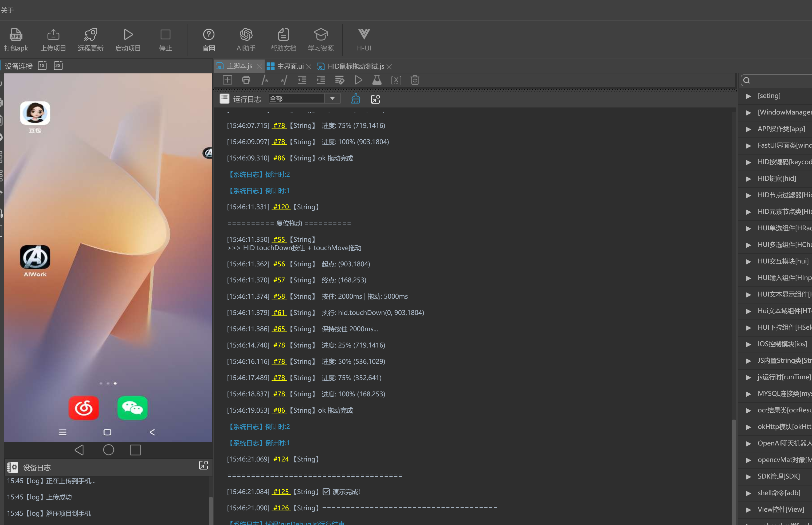812x525 pixels.
Task: Expand the [seting] tree node
Action: click(x=748, y=96)
